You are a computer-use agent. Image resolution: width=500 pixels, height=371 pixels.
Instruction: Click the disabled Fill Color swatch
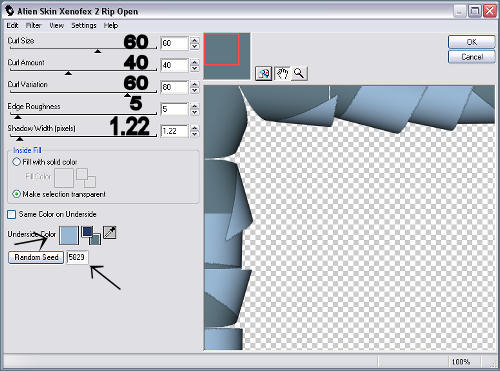pyautogui.click(x=64, y=178)
